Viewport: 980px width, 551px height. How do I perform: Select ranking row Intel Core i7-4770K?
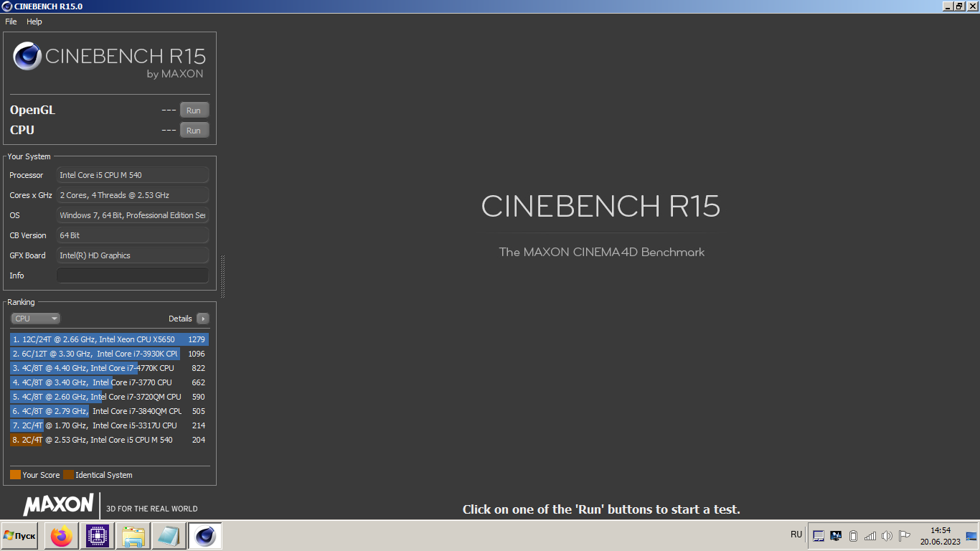point(109,368)
